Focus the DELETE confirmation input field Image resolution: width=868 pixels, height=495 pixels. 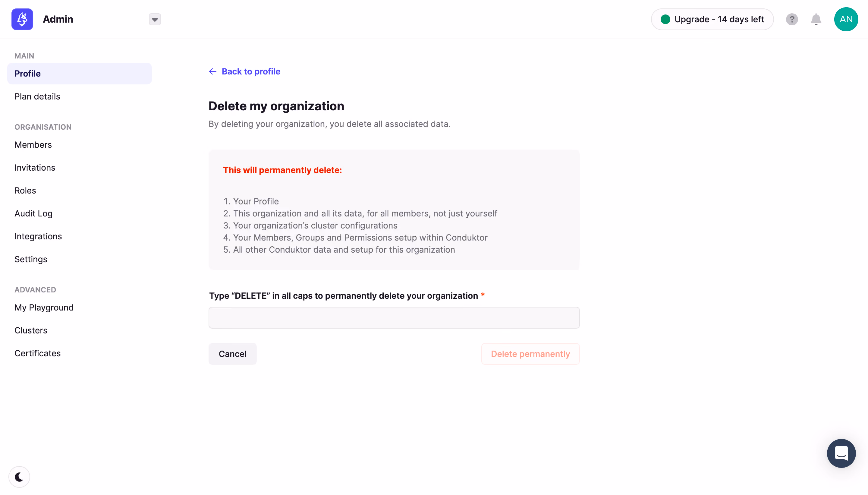(394, 318)
